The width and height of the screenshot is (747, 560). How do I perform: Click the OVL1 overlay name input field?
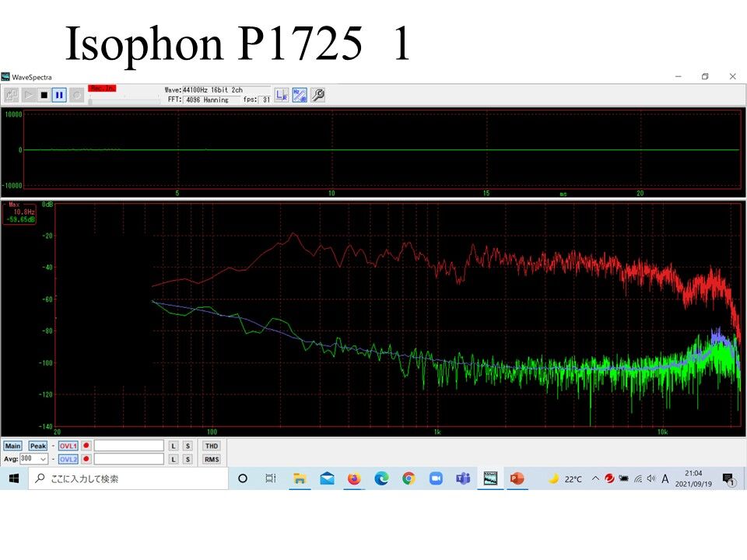pyautogui.click(x=128, y=446)
